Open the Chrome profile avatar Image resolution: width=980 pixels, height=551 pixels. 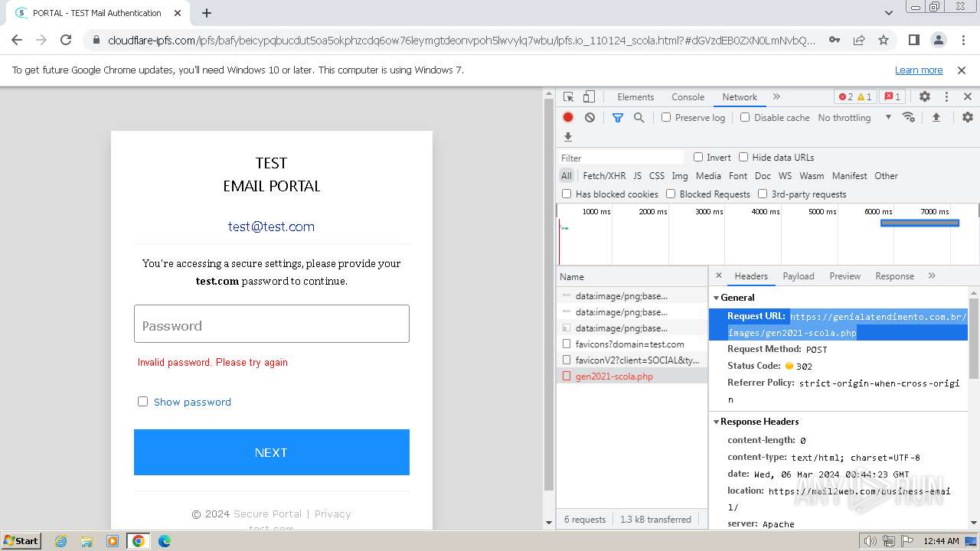(x=938, y=40)
